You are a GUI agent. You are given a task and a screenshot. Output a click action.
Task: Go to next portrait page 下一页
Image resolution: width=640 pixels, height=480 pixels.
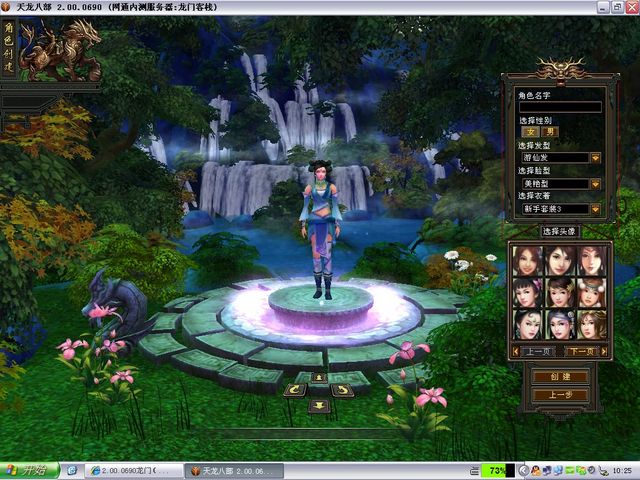tap(582, 352)
